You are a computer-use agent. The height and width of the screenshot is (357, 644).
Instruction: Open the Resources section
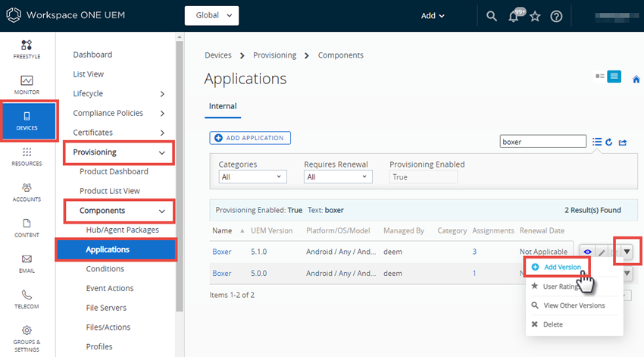(27, 157)
